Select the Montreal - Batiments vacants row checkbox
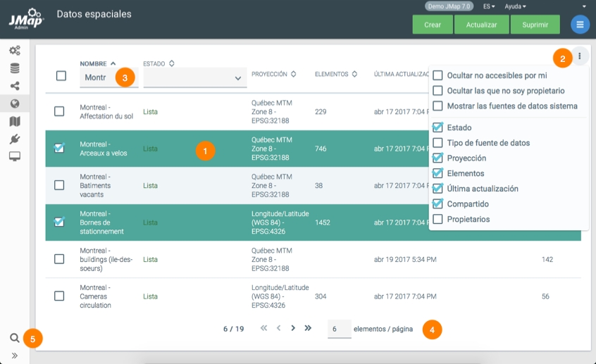Image resolution: width=596 pixels, height=364 pixels. pyautogui.click(x=59, y=185)
